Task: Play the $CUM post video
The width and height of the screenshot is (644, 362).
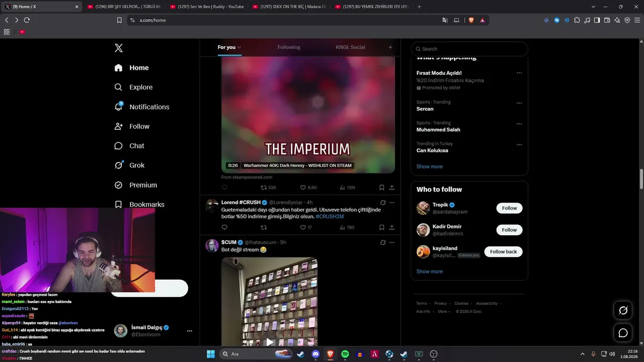Action: [x=270, y=342]
